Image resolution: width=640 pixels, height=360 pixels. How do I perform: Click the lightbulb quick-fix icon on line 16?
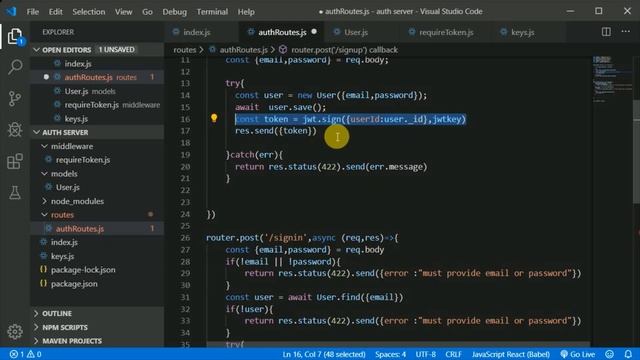214,118
